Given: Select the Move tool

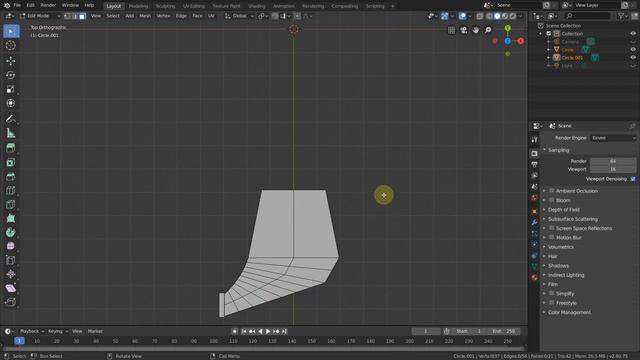Looking at the screenshot, I should pyautogui.click(x=11, y=61).
